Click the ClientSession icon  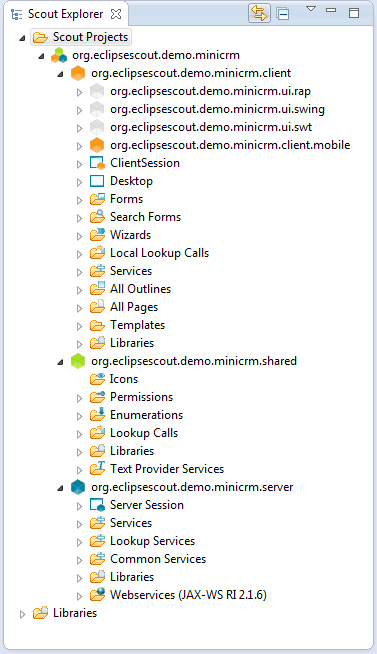pos(97,163)
